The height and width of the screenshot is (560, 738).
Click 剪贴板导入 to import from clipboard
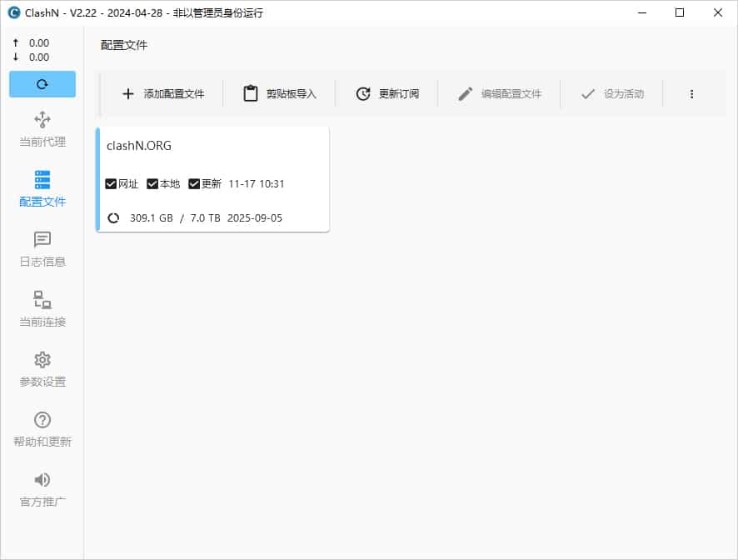point(278,93)
